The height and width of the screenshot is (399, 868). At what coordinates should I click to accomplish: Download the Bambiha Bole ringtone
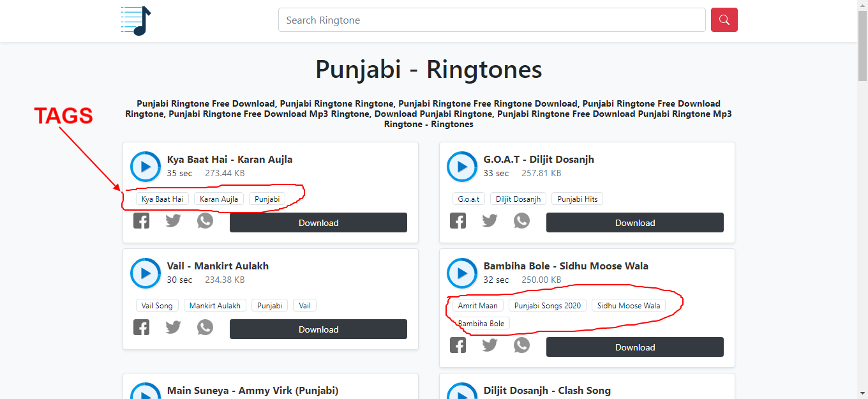point(634,347)
